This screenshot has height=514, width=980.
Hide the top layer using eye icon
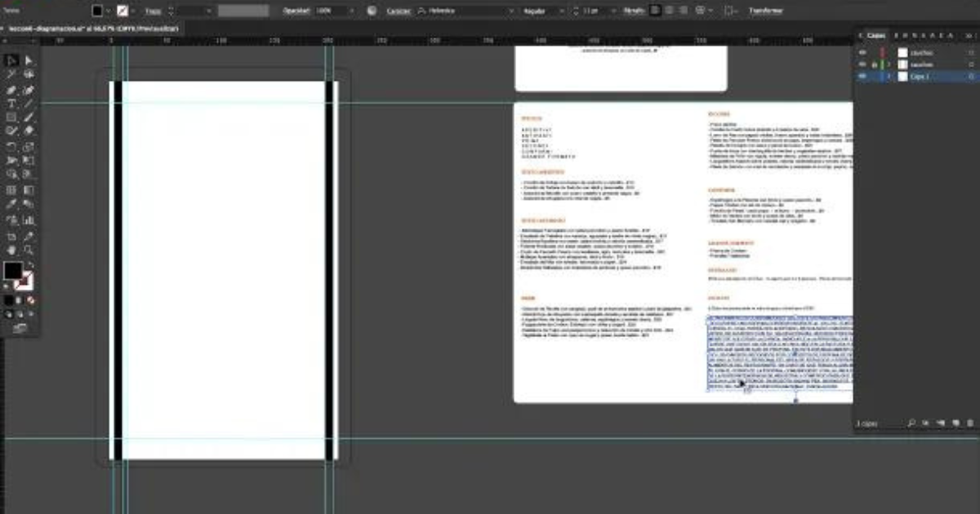(x=863, y=52)
